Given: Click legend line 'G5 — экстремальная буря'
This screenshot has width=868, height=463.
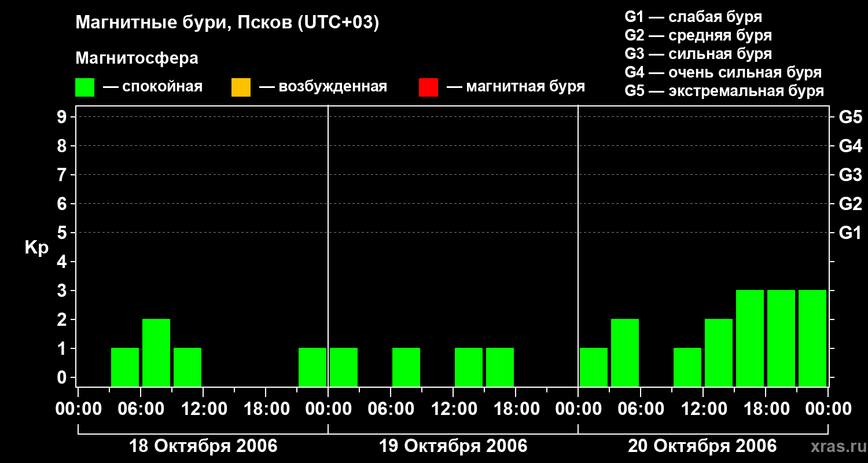Looking at the screenshot, I should 724,91.
